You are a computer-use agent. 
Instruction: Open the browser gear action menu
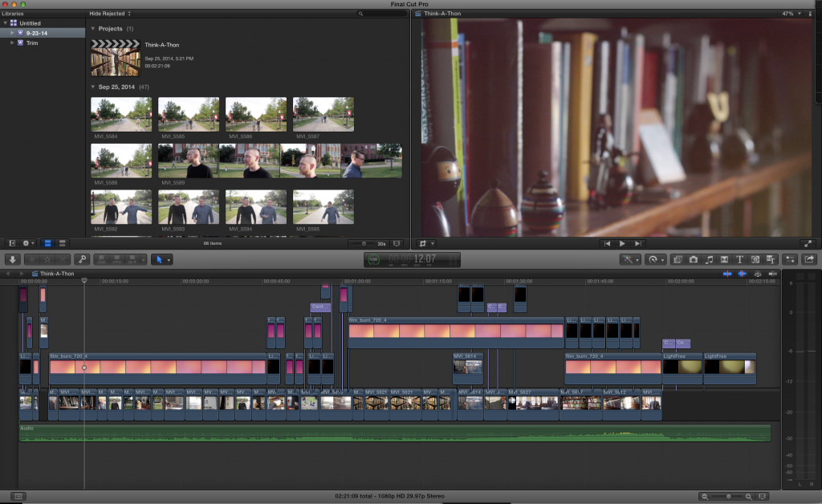(x=27, y=243)
